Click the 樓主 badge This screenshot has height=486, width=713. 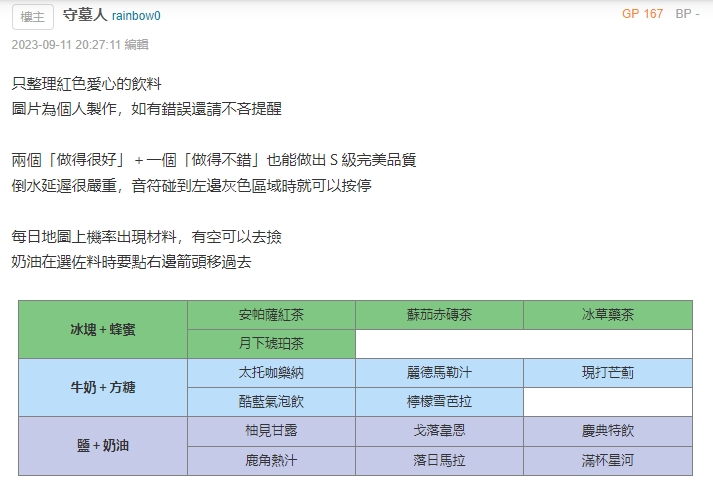tap(31, 17)
